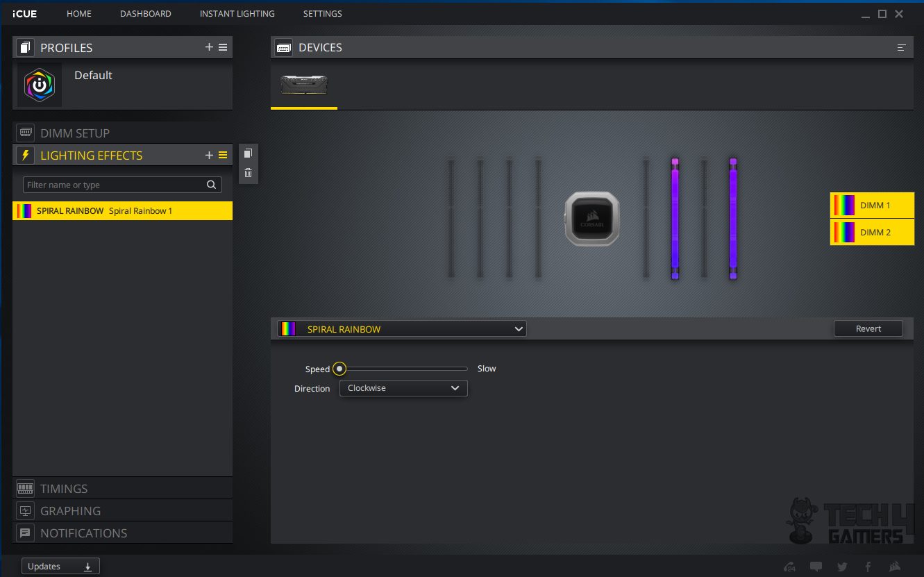Expand the TIMINGS section

(122, 489)
